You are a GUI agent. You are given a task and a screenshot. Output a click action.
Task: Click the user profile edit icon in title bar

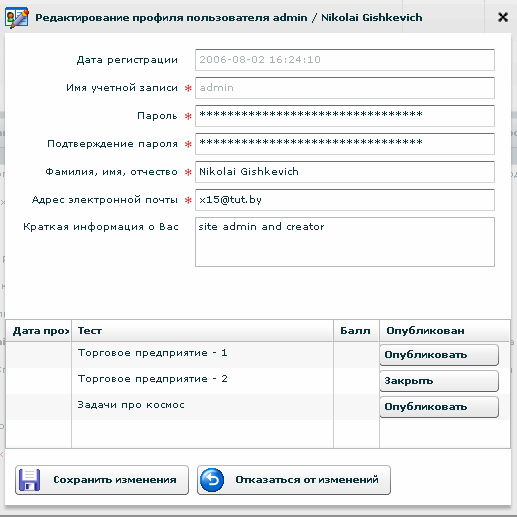click(17, 18)
